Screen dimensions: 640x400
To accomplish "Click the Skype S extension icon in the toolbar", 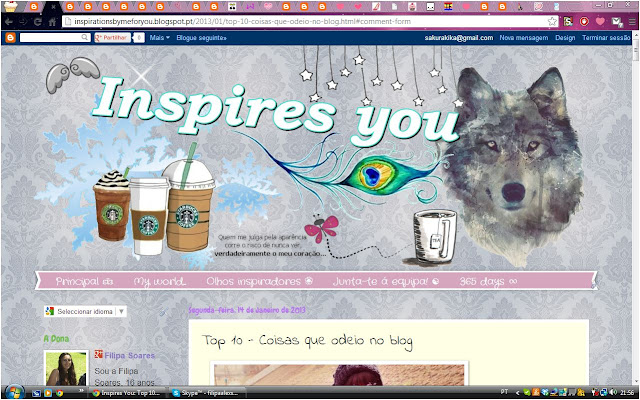I will pyautogui.click(x=568, y=22).
